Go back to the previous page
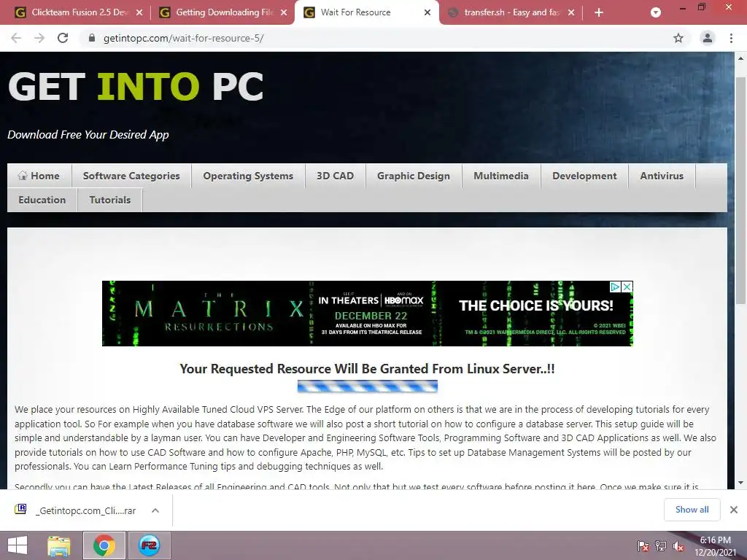Screen dimensions: 747x560 coord(16,38)
